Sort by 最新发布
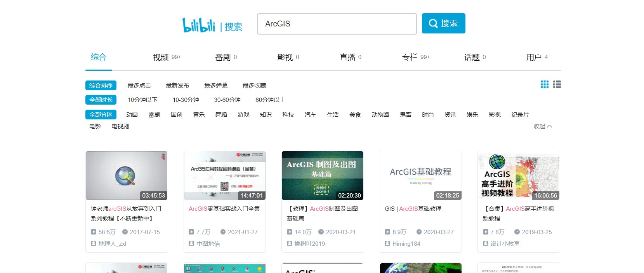Screen dimensions: 644x273 click(177, 85)
